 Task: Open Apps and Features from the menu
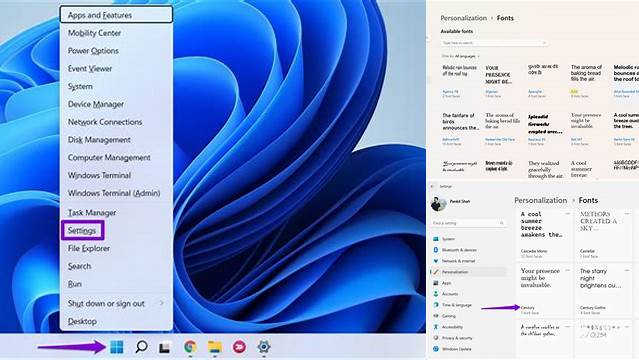pyautogui.click(x=116, y=15)
